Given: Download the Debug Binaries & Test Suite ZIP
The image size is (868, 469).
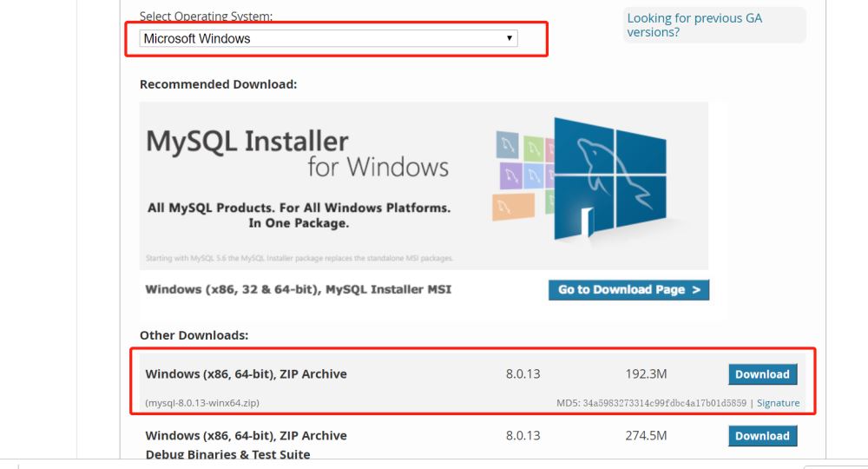Looking at the screenshot, I should (762, 436).
